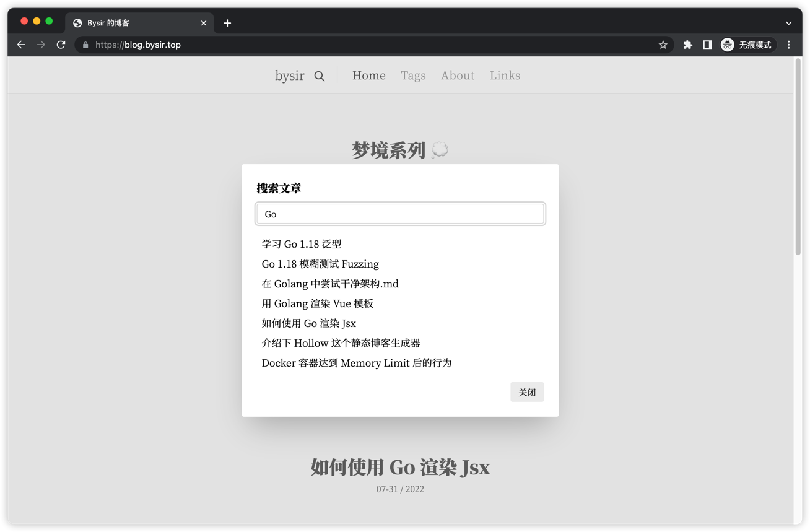
Task: Click the blog search magnifier icon
Action: (320, 76)
